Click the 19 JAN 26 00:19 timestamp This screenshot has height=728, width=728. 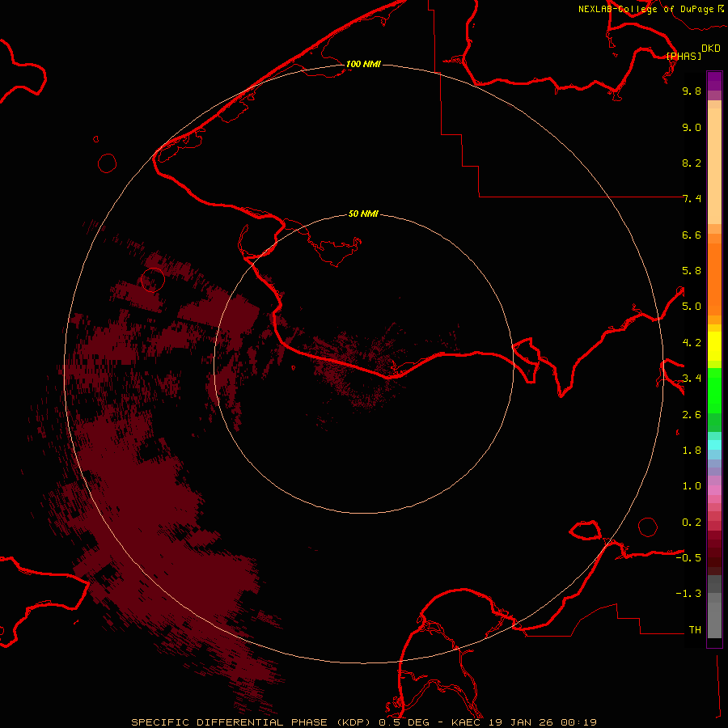[x=542, y=722]
